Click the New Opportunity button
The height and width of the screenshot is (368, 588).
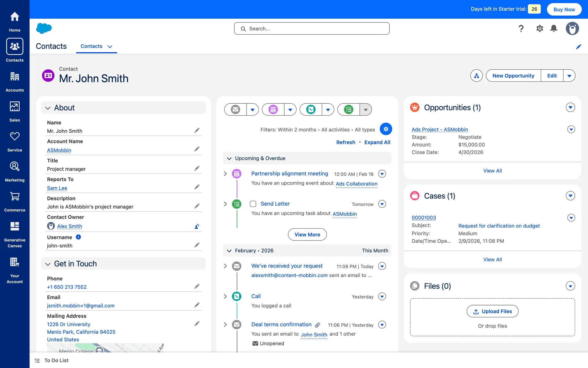pyautogui.click(x=513, y=76)
